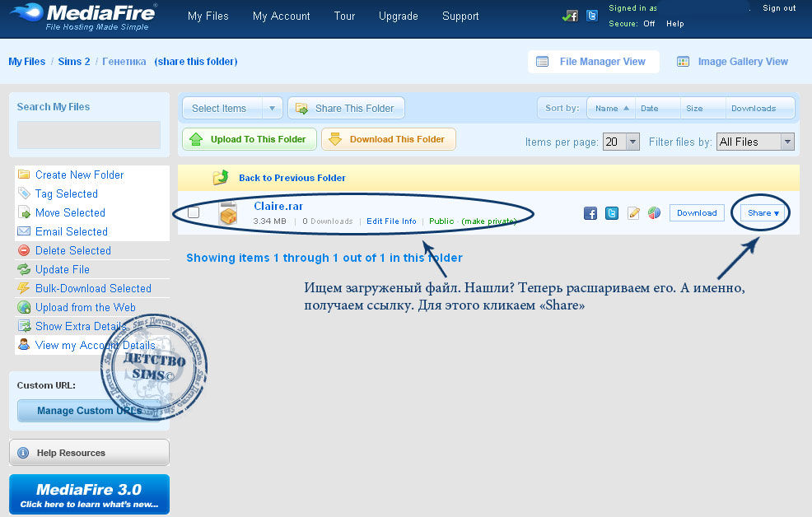Switch to File Manager View

pos(594,62)
